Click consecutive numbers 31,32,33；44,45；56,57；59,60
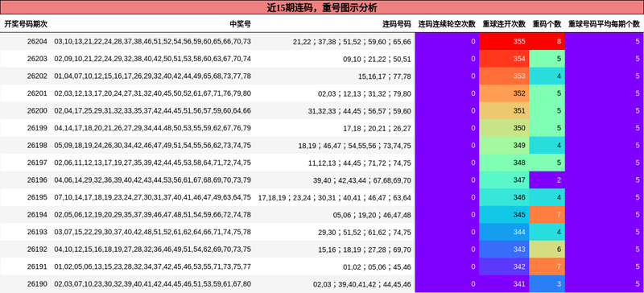The height and width of the screenshot is (293, 644). 359,111
